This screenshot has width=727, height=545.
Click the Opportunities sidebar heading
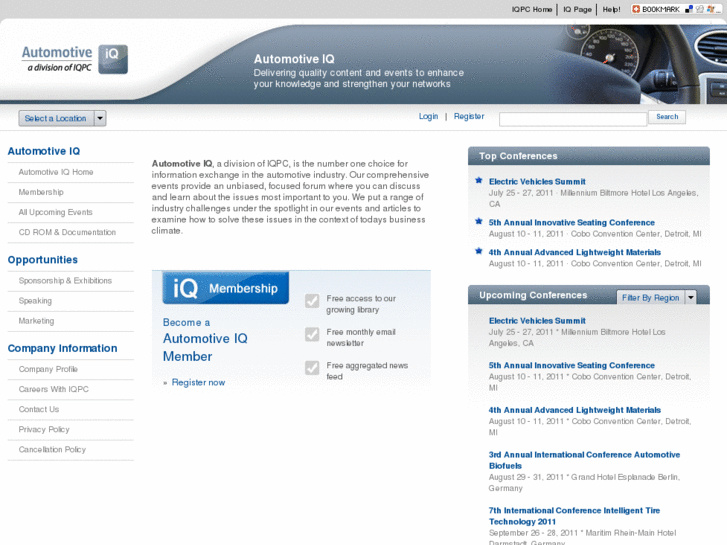coord(43,260)
